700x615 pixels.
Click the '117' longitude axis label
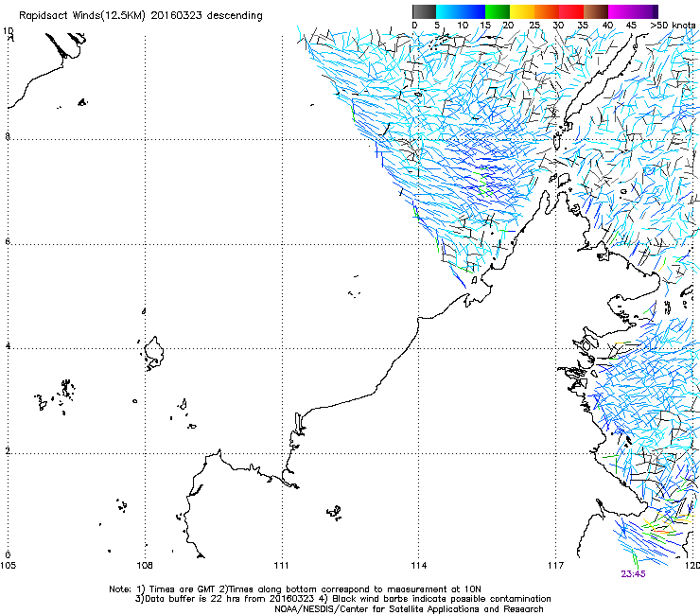pos(556,566)
